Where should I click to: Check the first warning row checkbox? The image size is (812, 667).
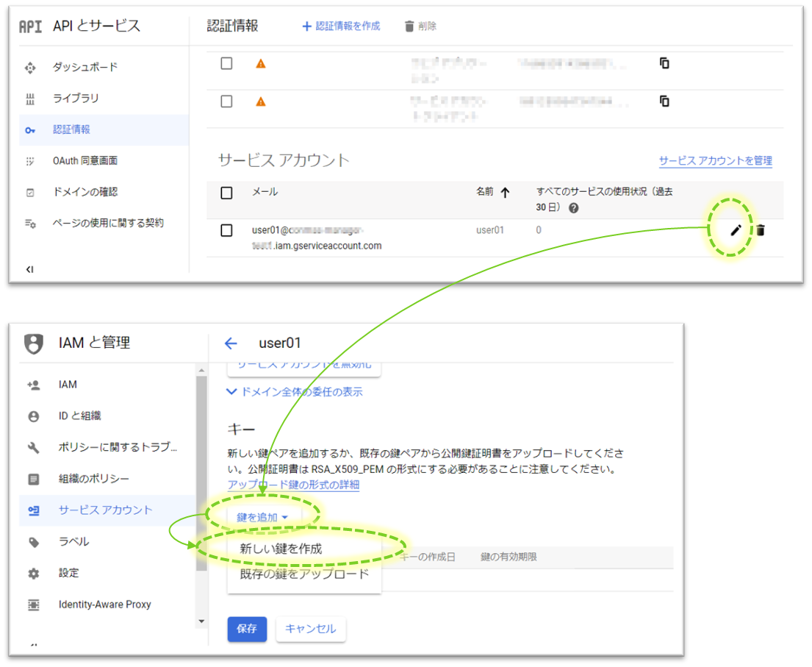pyautogui.click(x=226, y=63)
